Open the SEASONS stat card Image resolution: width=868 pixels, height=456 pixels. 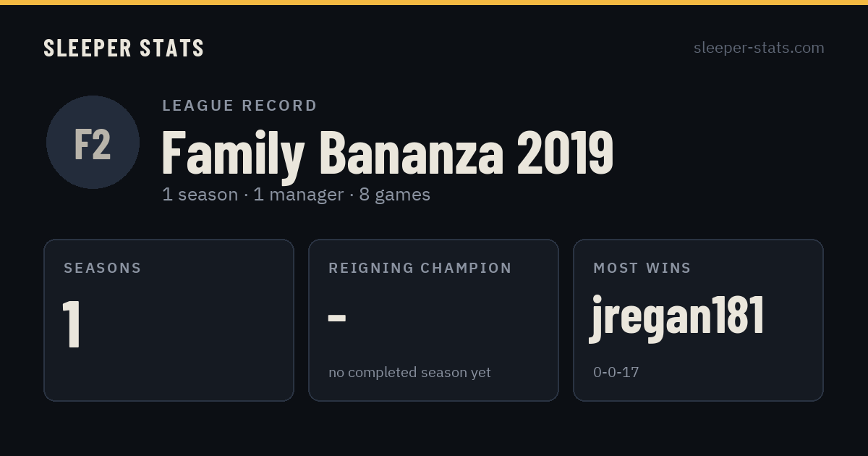click(x=169, y=320)
